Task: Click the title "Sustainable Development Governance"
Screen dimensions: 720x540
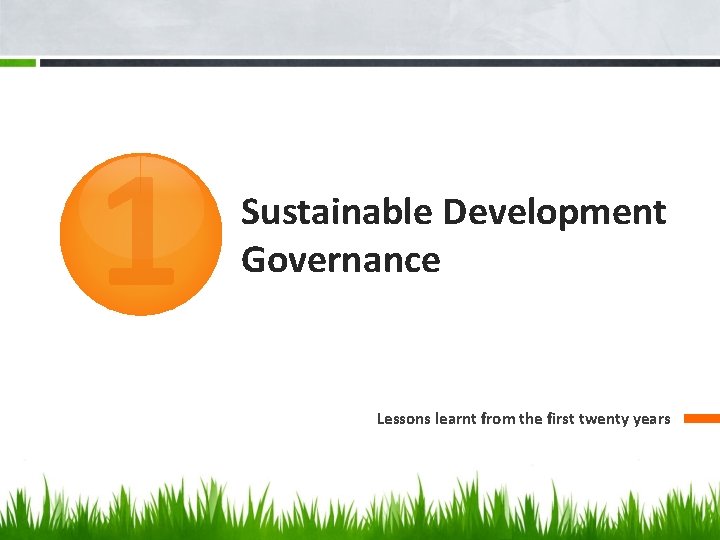Action: pyautogui.click(x=454, y=235)
